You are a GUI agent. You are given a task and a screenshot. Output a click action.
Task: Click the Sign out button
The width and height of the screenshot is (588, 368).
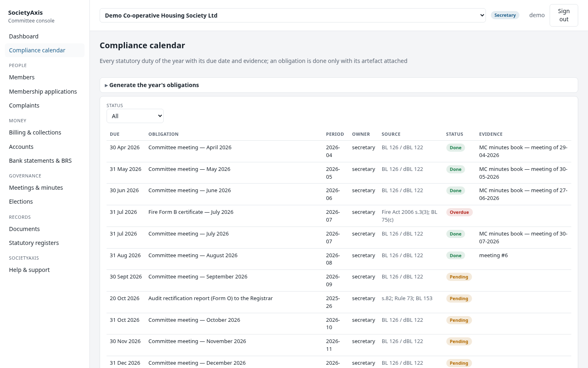(563, 15)
